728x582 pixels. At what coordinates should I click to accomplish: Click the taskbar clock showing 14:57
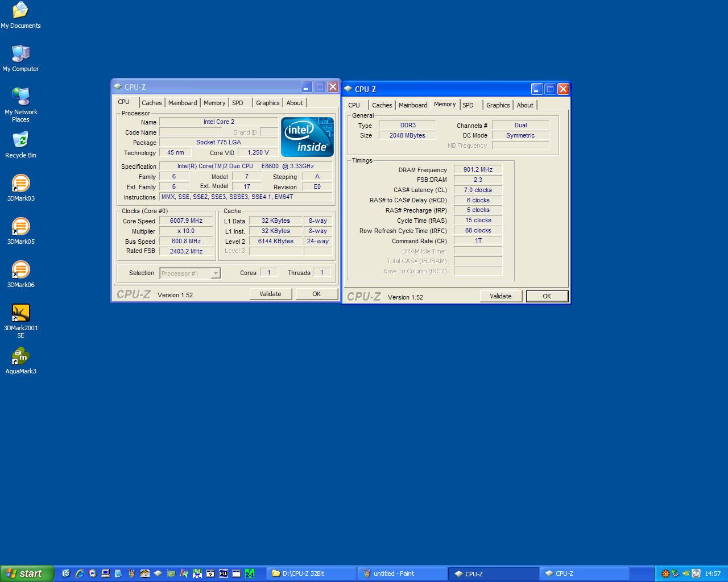coord(713,573)
